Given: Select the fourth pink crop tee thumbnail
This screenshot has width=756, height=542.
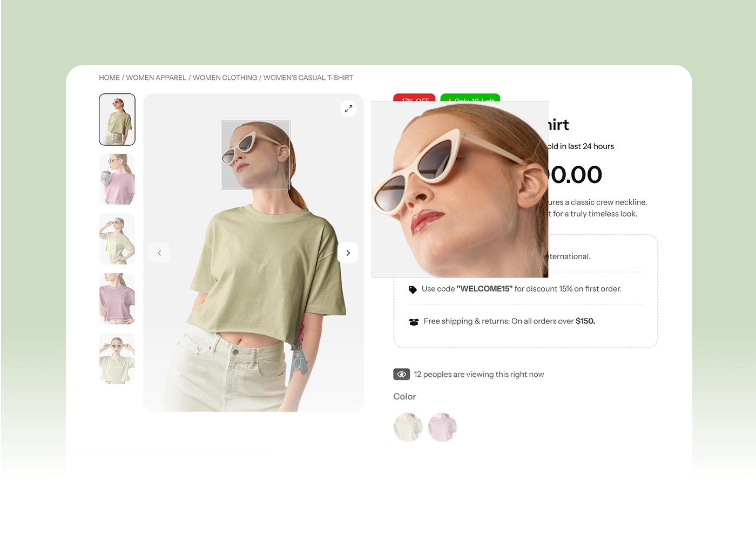Looking at the screenshot, I should [117, 299].
